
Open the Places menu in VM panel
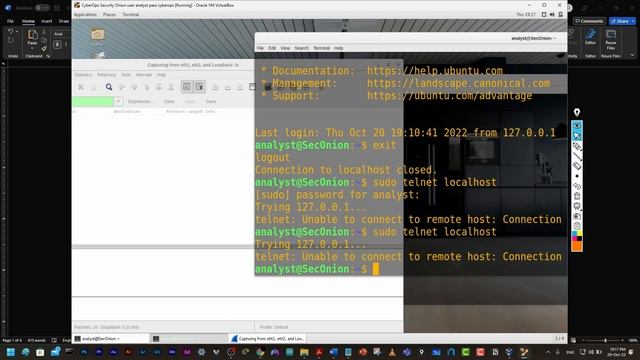pos(109,14)
